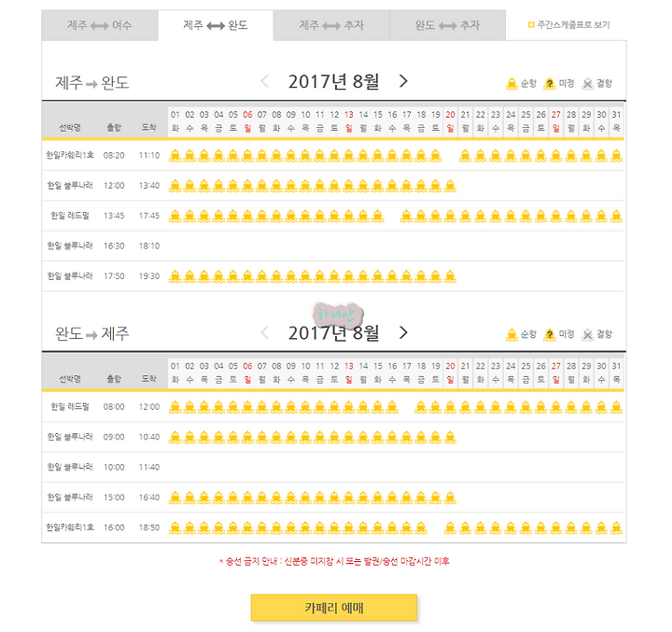Go to next month in 제주→완도 schedule

pos(403,81)
